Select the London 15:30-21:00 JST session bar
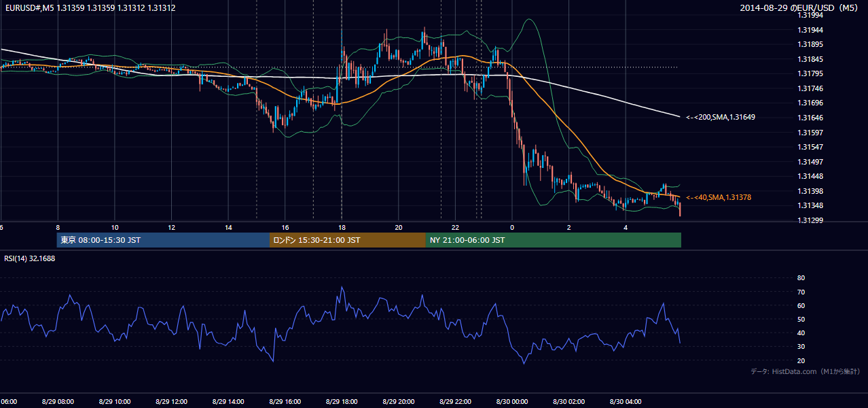The height and width of the screenshot is (408, 868). coord(348,240)
